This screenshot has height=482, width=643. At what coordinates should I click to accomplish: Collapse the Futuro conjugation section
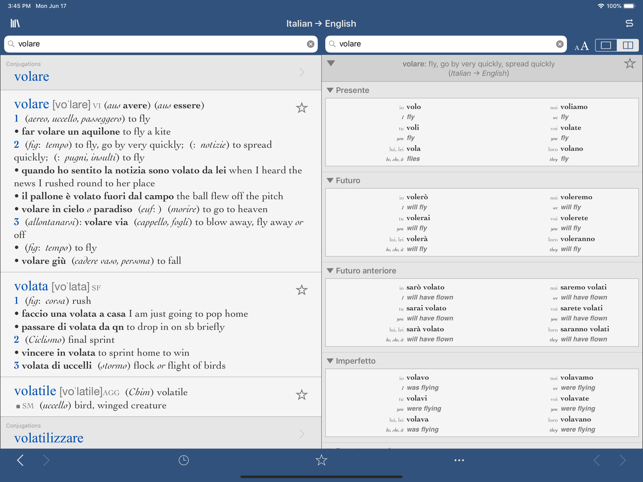pos(331,181)
